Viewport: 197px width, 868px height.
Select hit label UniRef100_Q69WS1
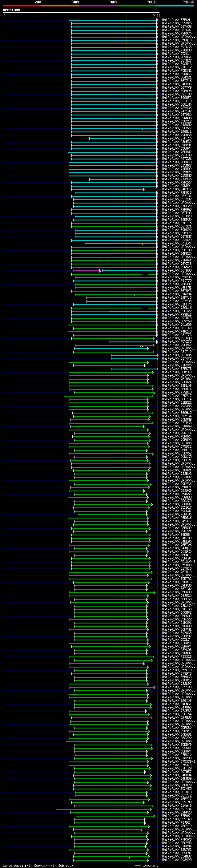tap(177, 57)
